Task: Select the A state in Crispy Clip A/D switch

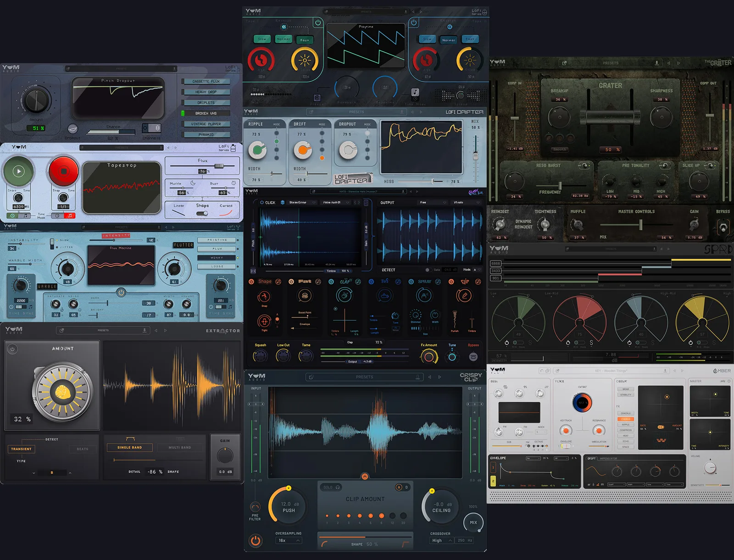Action: click(x=399, y=487)
